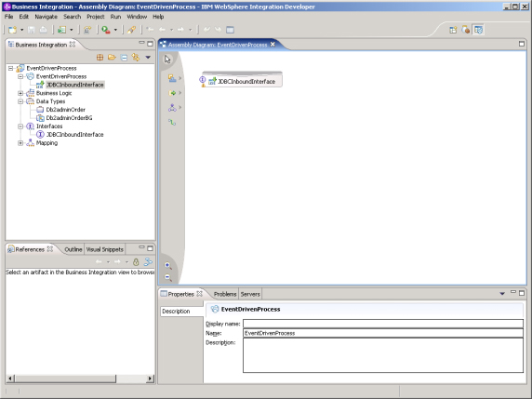Click the Print icon in toolbar

pyautogui.click(x=44, y=30)
